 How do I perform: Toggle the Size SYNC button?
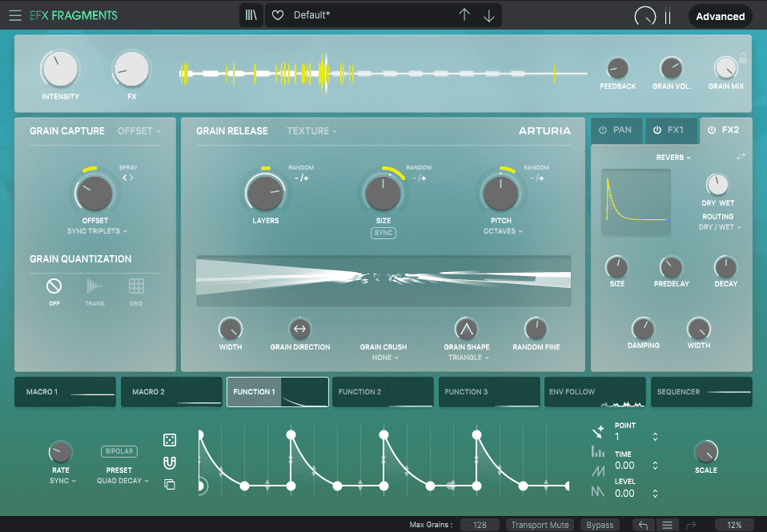click(x=383, y=233)
